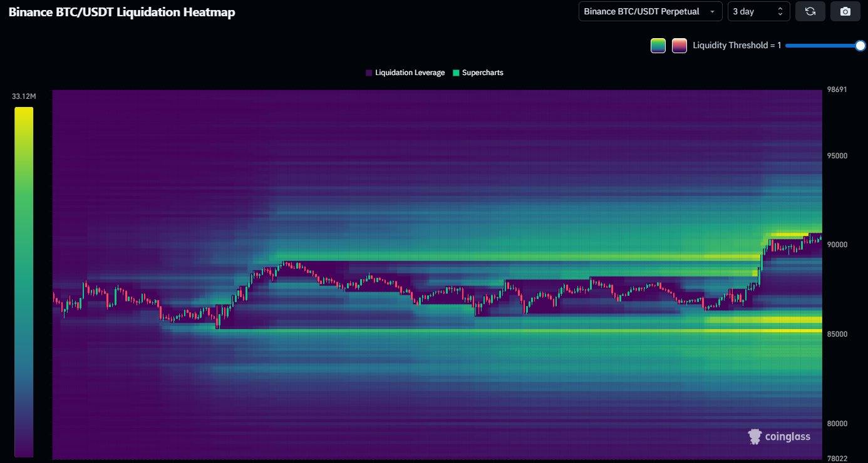Select the pink-purple gradient color scheme icon
Image resolution: width=868 pixels, height=463 pixels.
click(x=679, y=45)
